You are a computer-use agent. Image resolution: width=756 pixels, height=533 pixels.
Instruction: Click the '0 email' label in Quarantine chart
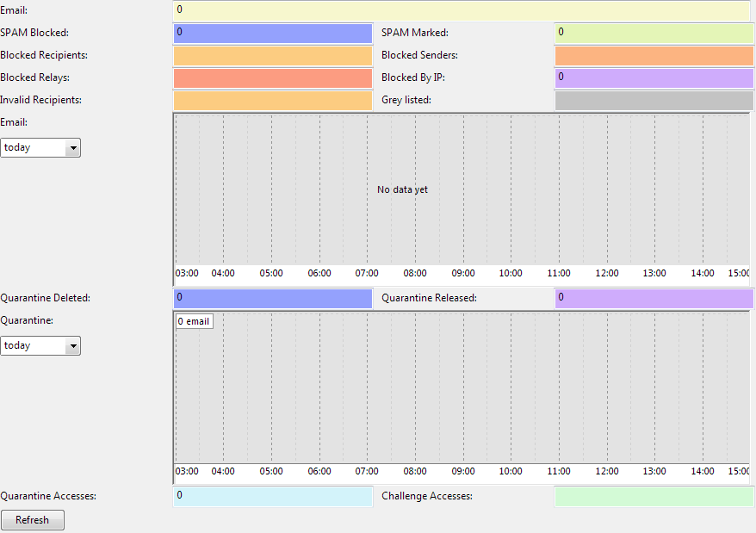[194, 321]
